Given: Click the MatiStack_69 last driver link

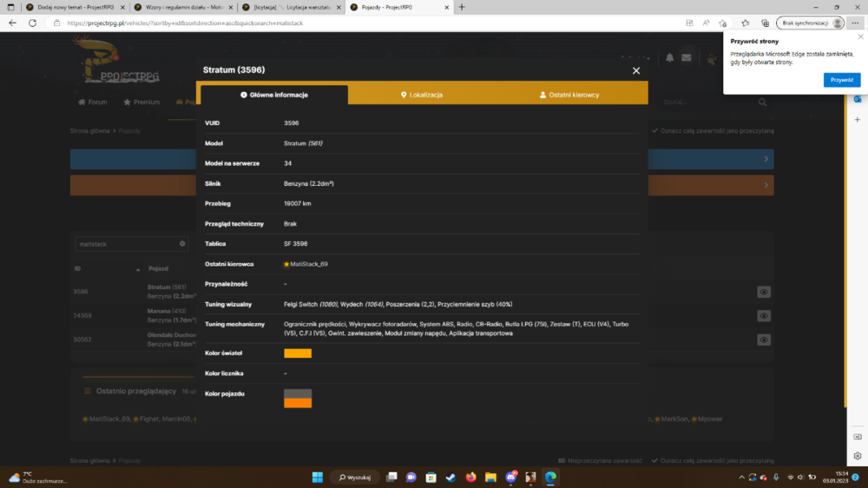Looking at the screenshot, I should click(308, 264).
